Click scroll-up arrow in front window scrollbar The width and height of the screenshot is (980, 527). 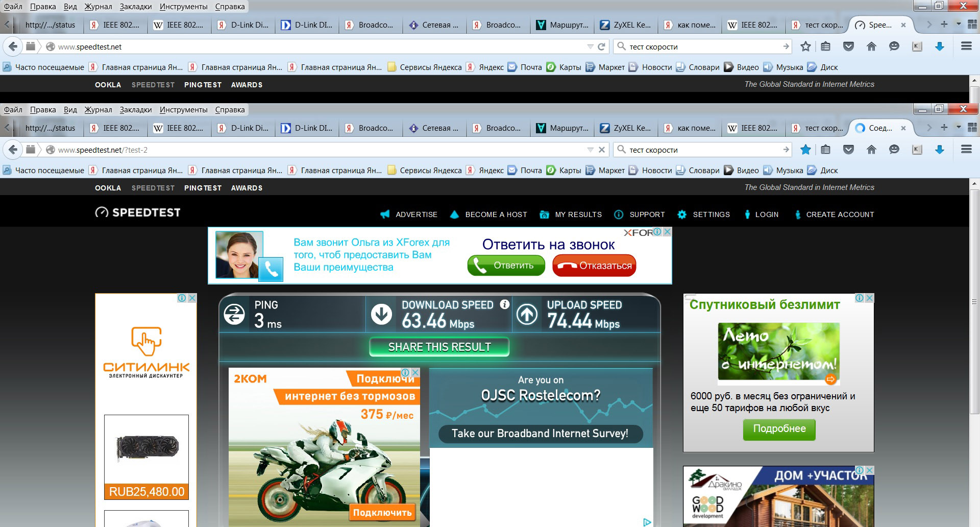point(974,184)
